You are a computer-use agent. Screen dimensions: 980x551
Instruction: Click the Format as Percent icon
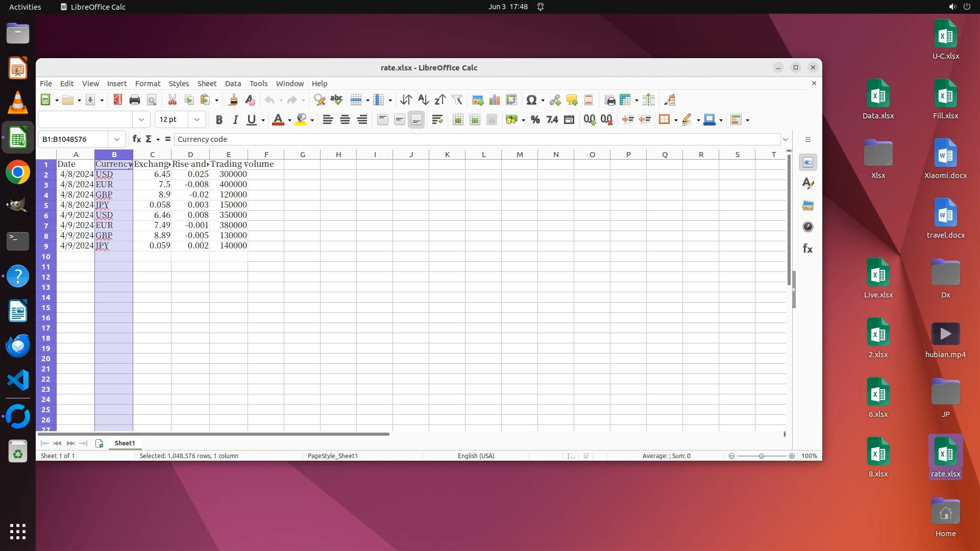[x=535, y=120]
